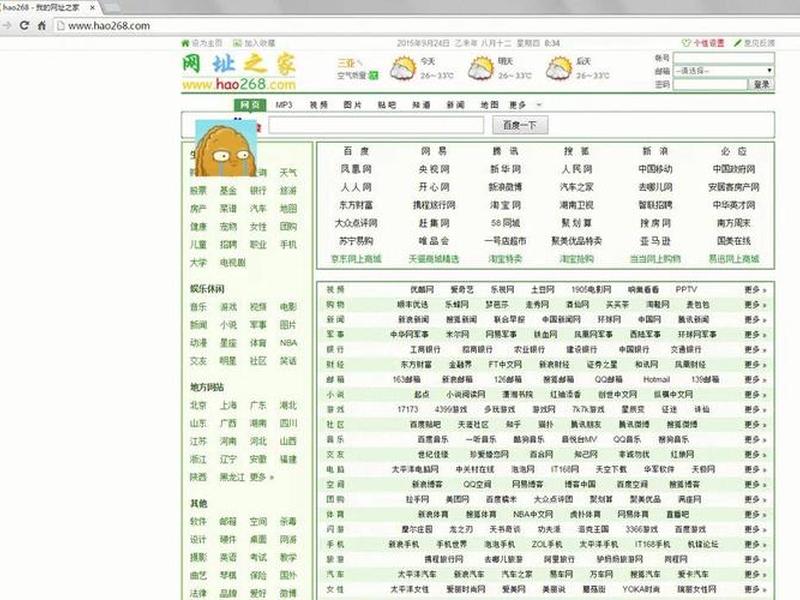
Task: Open the 优酷网 video link
Action: point(422,290)
